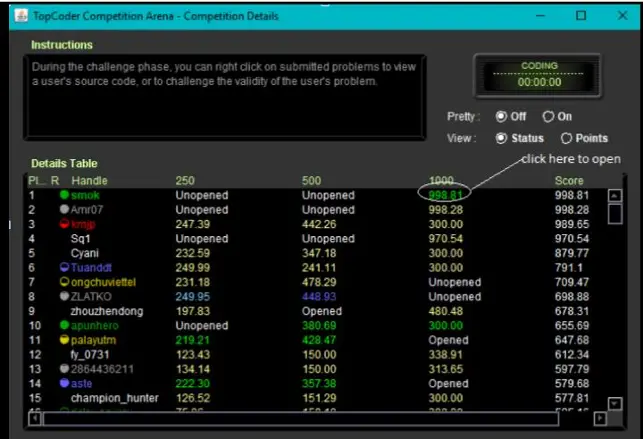Click the blue rating icon beside Tuanddt
Image resolution: width=643 pixels, height=439 pixels.
tap(64, 267)
